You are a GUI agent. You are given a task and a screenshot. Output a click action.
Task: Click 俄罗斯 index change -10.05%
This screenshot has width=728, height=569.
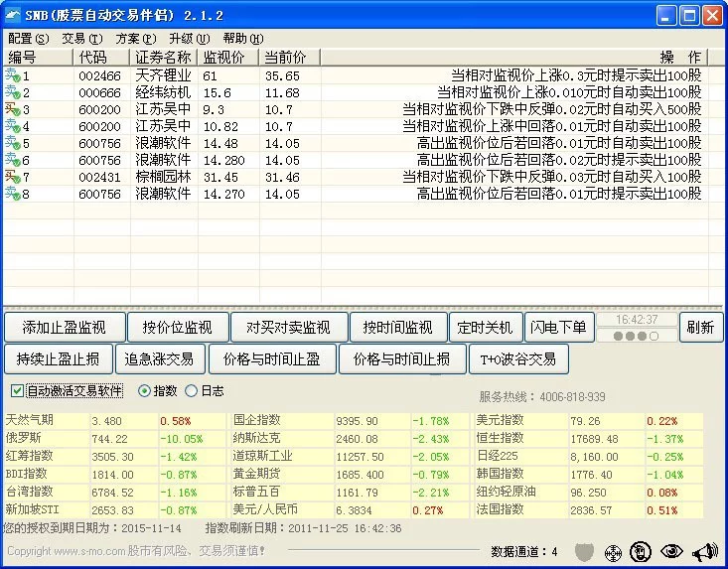pyautogui.click(x=182, y=439)
